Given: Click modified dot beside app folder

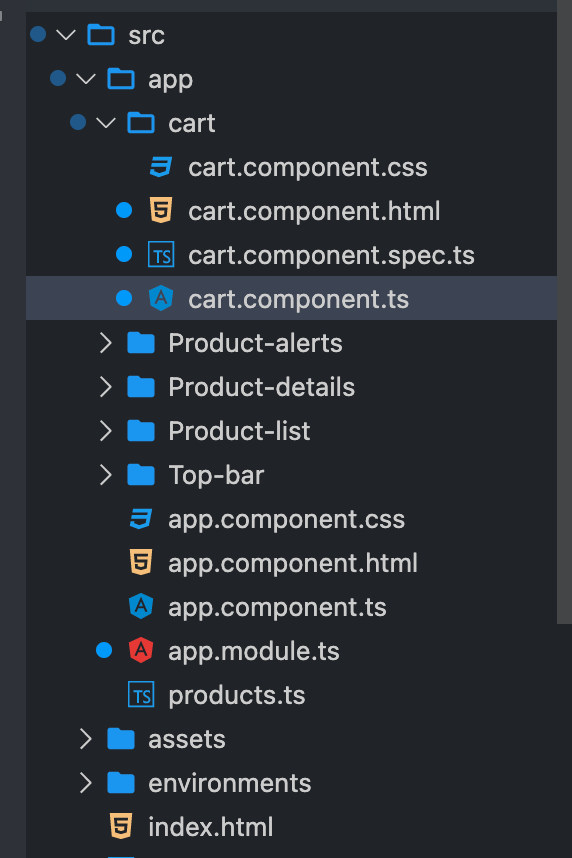Looking at the screenshot, I should [58, 78].
